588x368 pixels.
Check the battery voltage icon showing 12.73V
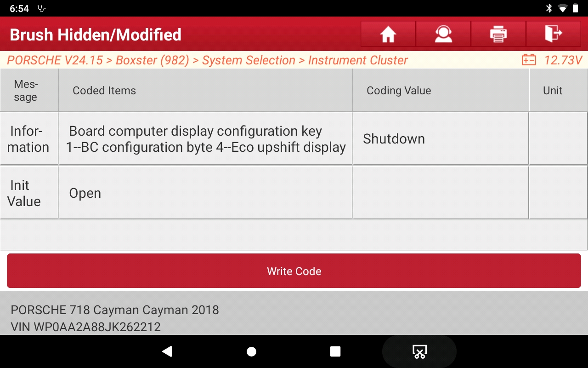click(528, 60)
